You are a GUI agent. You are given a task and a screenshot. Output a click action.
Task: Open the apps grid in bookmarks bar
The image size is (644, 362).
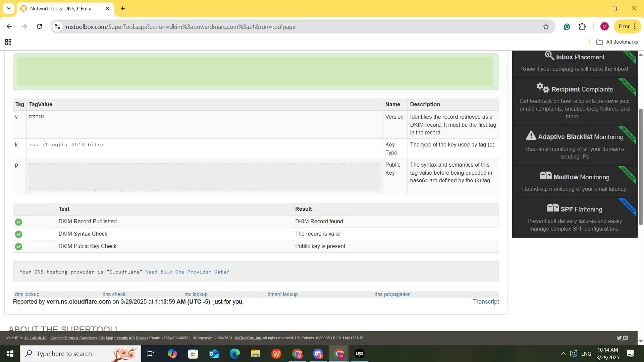8,42
